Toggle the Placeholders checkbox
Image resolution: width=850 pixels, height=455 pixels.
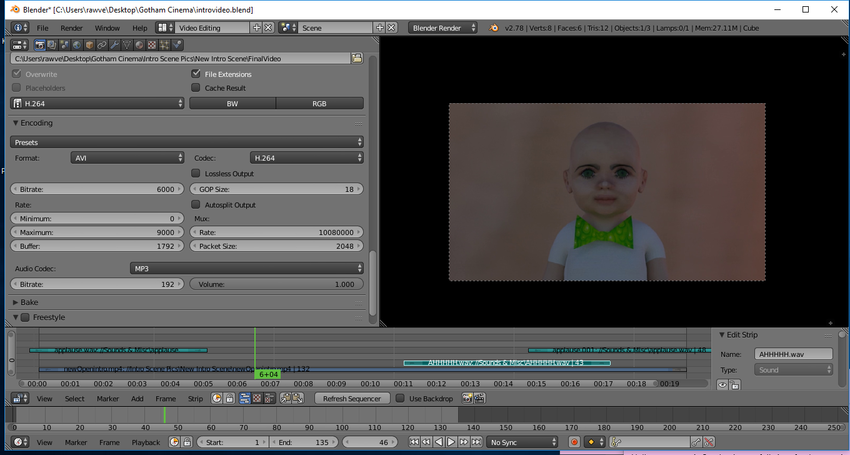click(17, 87)
